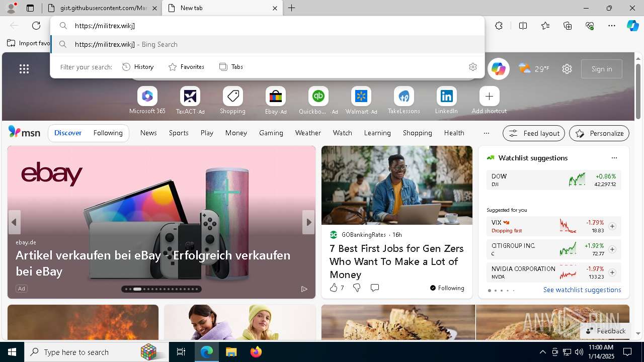Click the Personalize button

599,133
